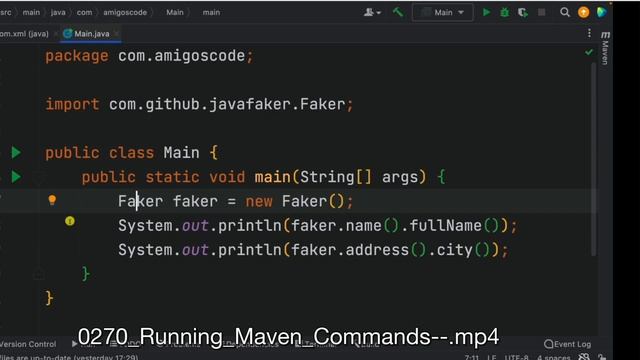Click the 4 spaces indent status entry
Image resolution: width=640 pixels, height=360 pixels.
pyautogui.click(x=553, y=358)
